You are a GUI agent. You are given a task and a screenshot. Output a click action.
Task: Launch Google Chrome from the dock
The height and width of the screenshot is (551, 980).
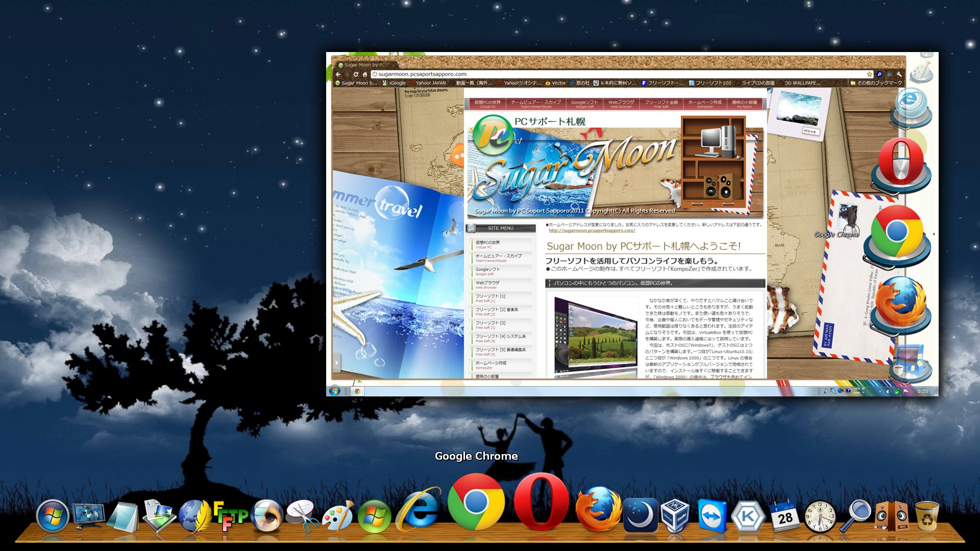point(476,502)
